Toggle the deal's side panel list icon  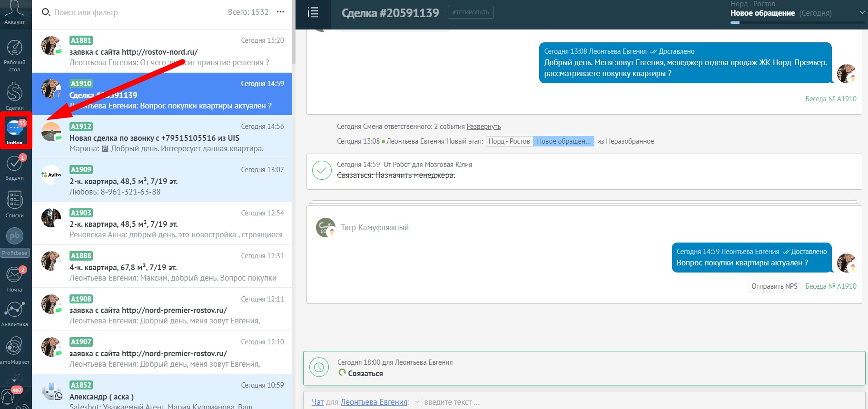(313, 13)
